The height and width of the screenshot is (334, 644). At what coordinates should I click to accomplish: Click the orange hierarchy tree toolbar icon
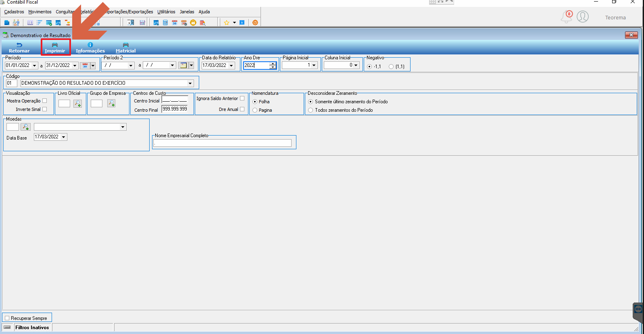click(67, 23)
